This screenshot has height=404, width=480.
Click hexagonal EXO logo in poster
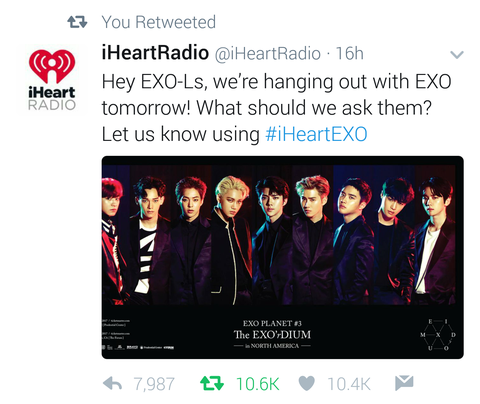tap(438, 335)
